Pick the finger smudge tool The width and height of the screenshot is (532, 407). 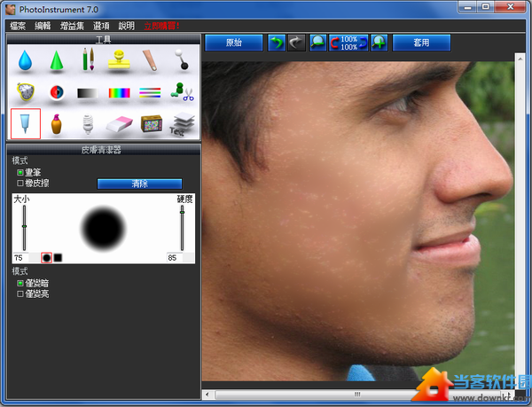(150, 60)
